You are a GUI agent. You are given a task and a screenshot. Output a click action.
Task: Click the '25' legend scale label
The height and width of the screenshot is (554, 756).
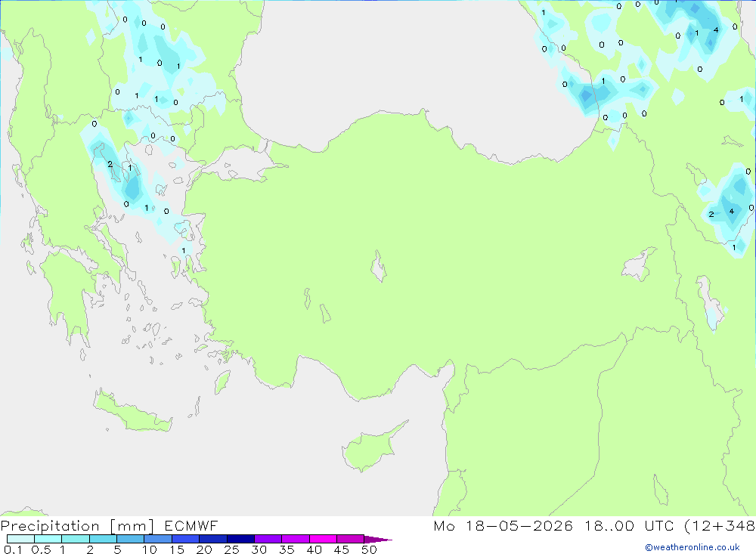(231, 549)
